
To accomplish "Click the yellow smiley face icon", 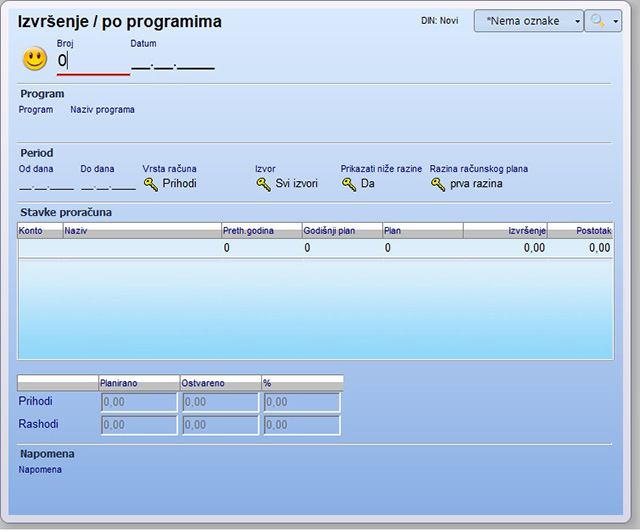I will (x=35, y=59).
